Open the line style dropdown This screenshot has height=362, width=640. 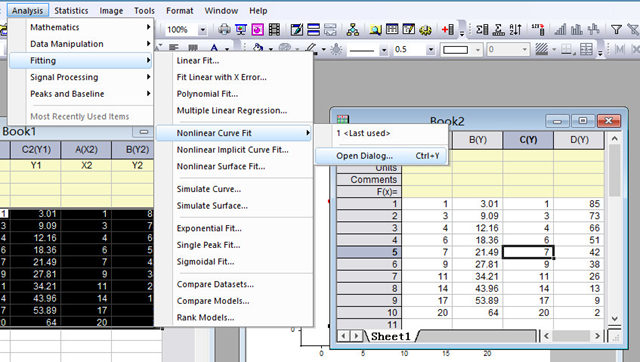pyautogui.click(x=384, y=50)
